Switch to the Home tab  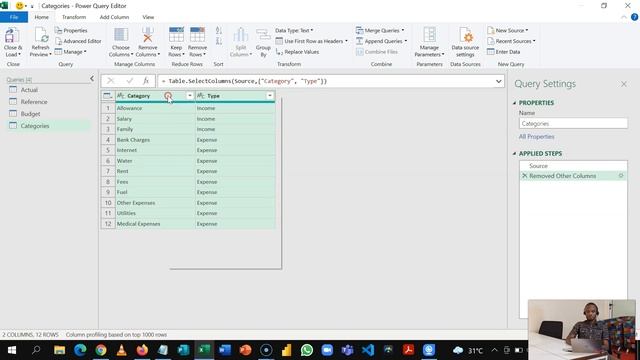click(41, 17)
